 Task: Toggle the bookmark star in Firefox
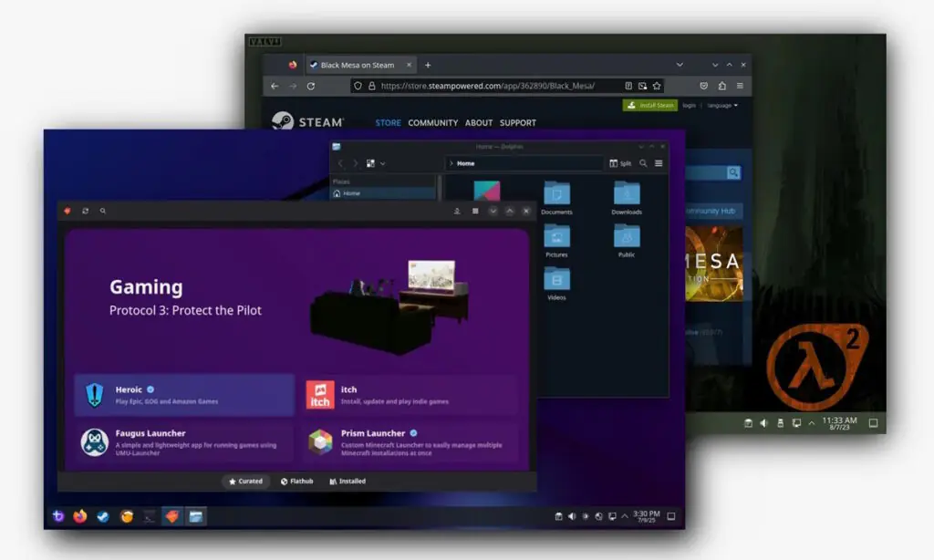(x=656, y=85)
